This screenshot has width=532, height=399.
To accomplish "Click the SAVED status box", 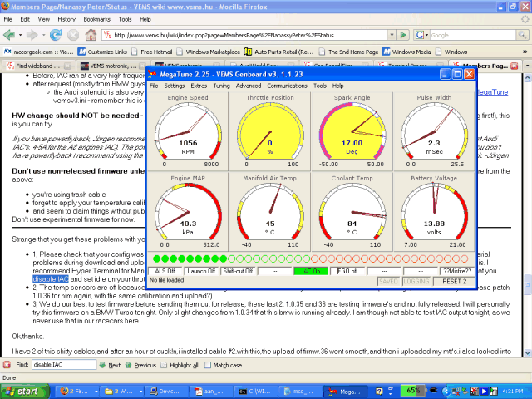I will pyautogui.click(x=388, y=281).
